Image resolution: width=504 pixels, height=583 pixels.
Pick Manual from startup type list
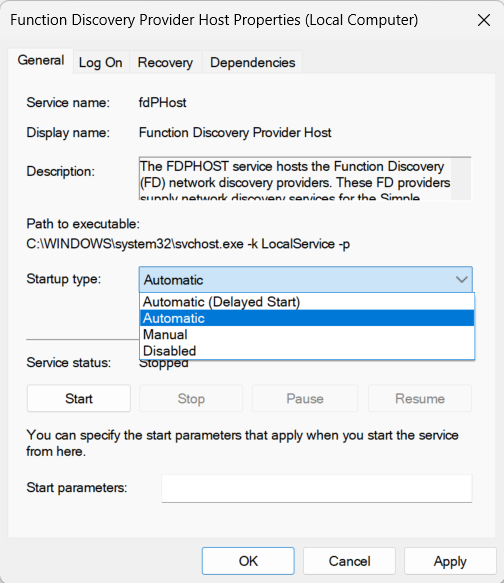tap(307, 335)
